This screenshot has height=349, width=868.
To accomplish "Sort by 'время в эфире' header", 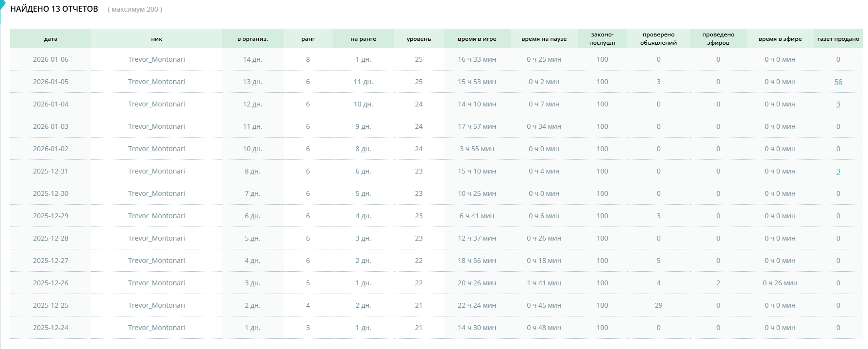I will 780,39.
